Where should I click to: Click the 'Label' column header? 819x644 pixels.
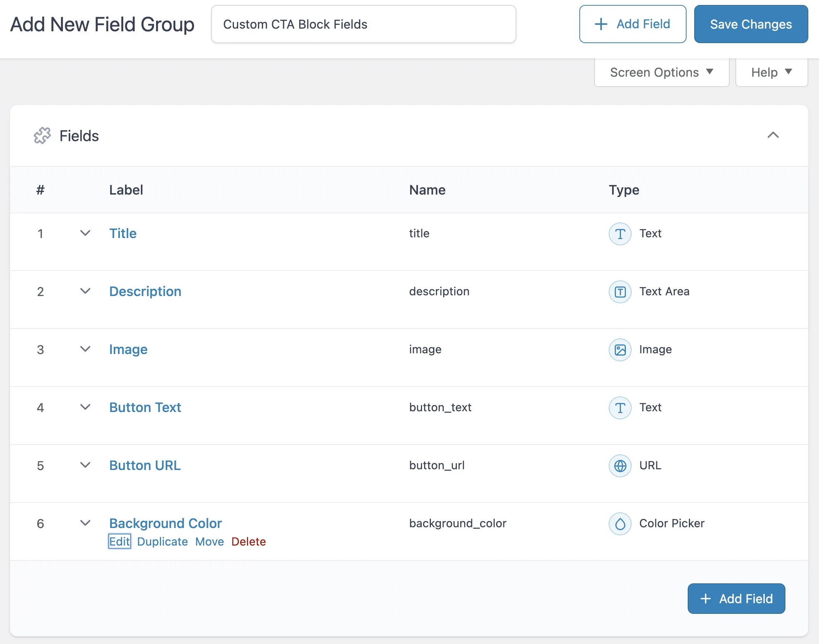click(126, 190)
